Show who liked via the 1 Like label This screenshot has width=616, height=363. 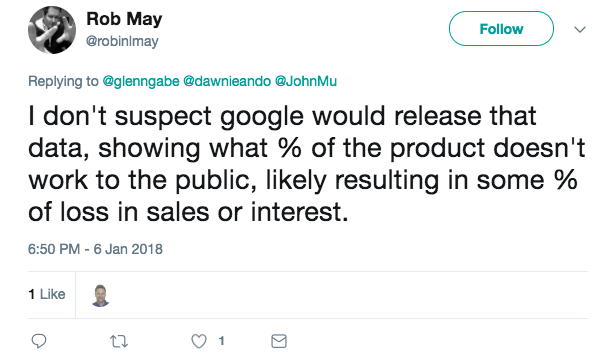point(47,294)
